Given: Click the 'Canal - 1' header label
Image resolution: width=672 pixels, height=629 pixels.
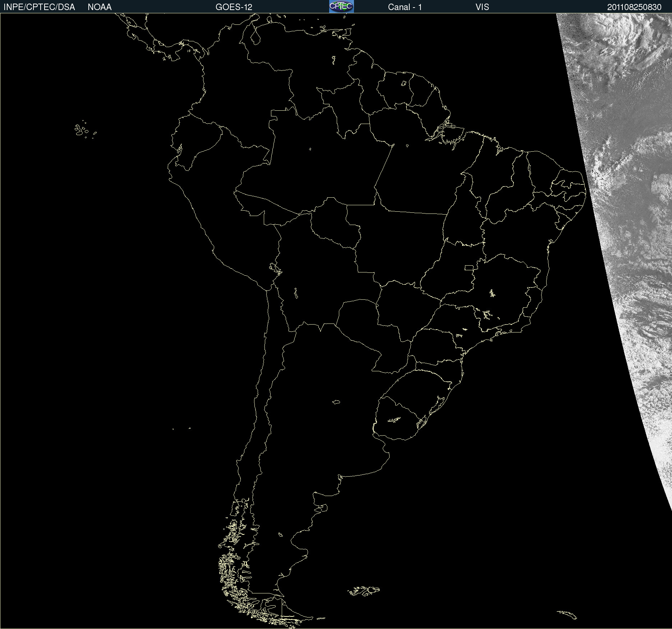Looking at the screenshot, I should [405, 7].
